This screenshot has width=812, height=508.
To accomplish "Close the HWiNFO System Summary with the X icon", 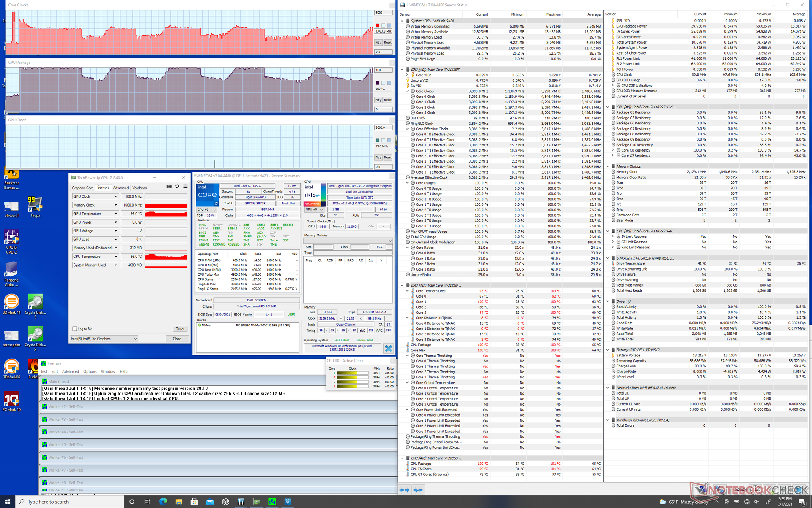I will pos(388,348).
